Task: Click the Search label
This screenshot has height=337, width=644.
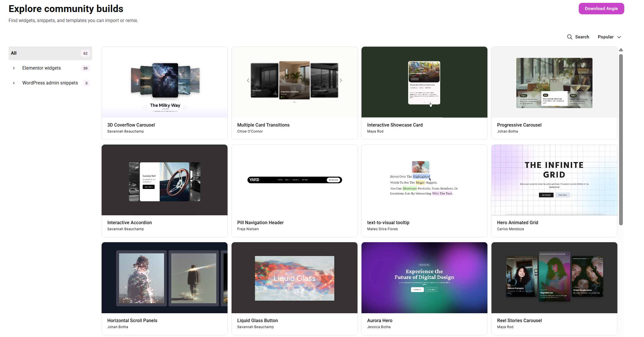Action: tap(582, 37)
